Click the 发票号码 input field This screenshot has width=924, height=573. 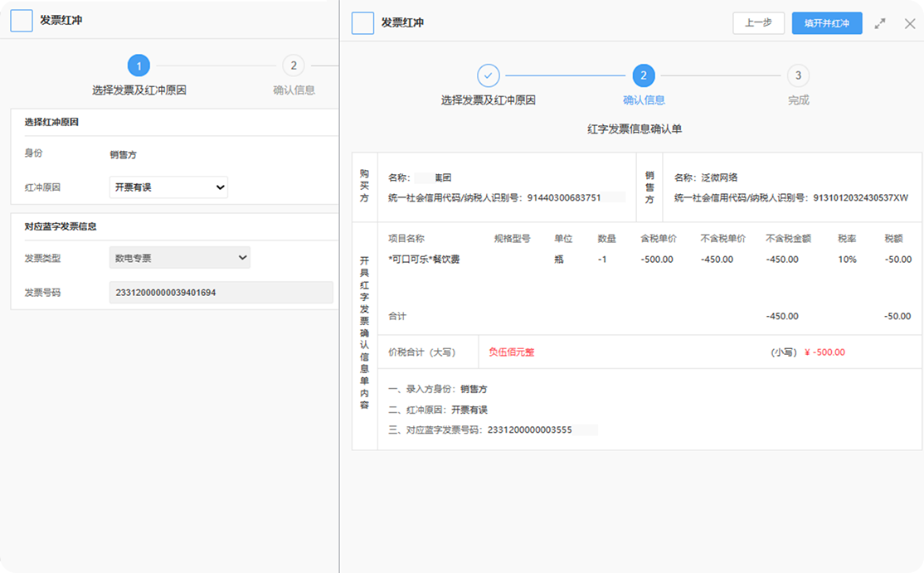[221, 293]
